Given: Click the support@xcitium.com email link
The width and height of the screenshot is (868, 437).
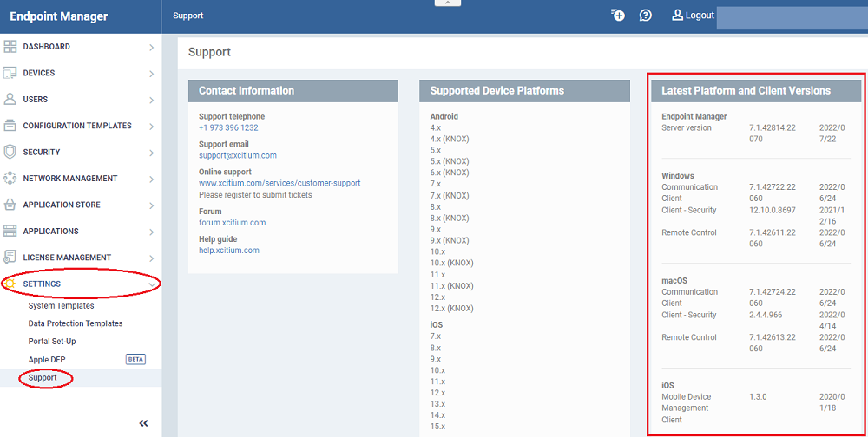Looking at the screenshot, I should tap(237, 156).
